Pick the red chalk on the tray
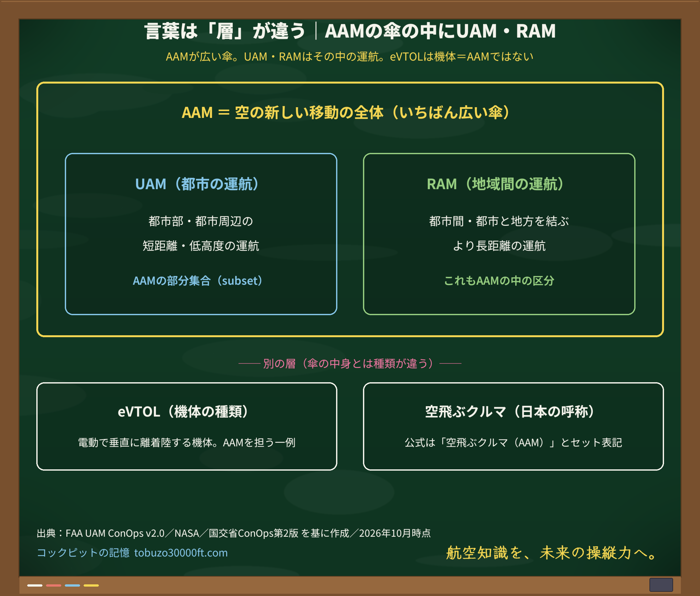The width and height of the screenshot is (700, 596). pos(54,586)
